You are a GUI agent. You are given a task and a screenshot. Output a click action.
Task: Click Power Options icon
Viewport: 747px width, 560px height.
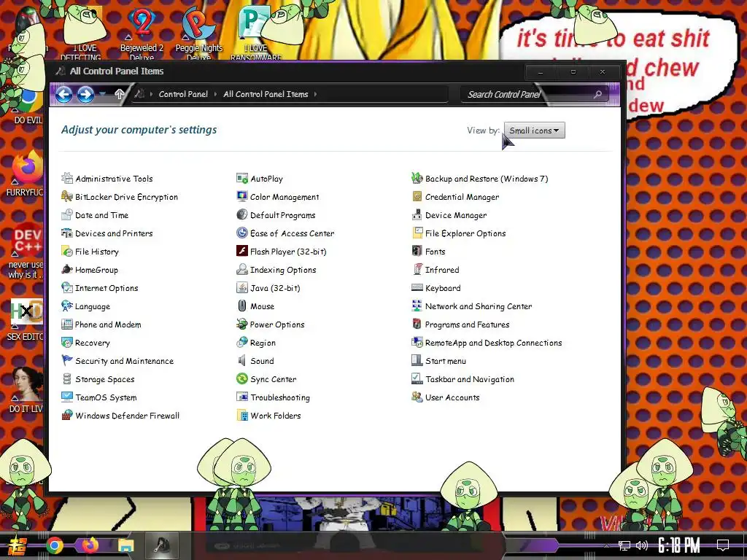242,324
